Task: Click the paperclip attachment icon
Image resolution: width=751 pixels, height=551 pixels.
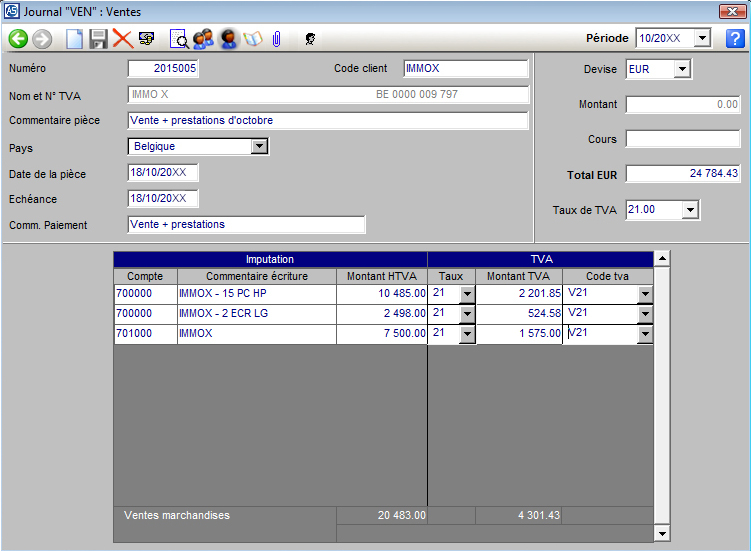Action: pos(276,39)
